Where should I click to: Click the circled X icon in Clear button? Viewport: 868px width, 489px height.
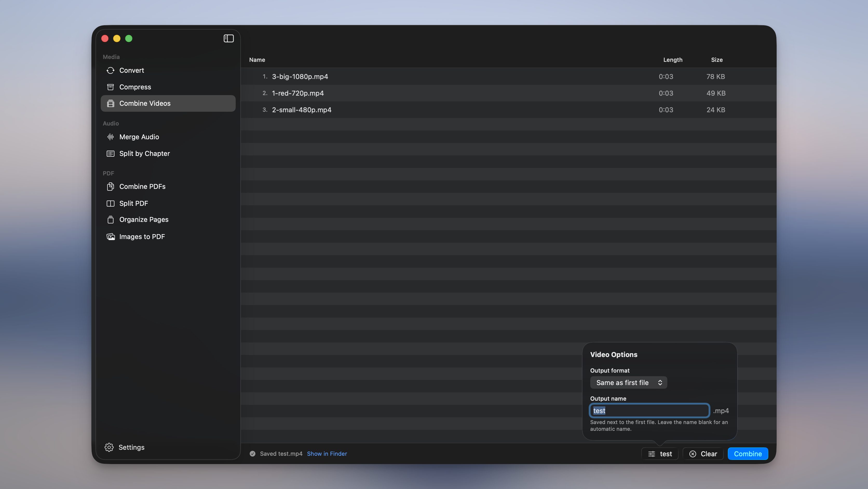693,454
